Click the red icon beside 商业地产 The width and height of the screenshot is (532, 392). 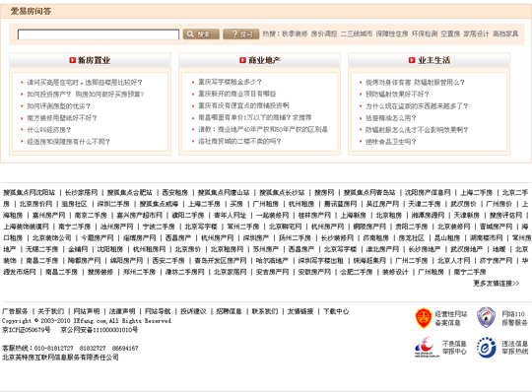242,60
